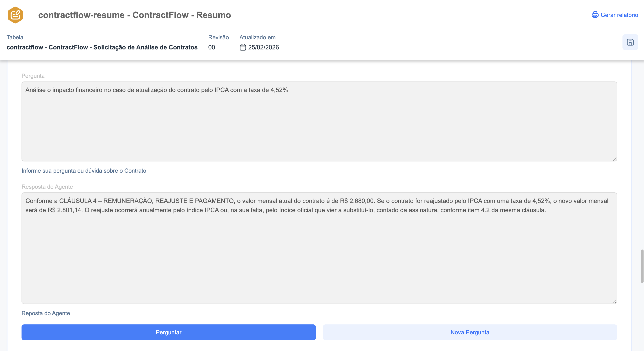
Task: Click the gray Pergunta field label
Action: (33, 76)
